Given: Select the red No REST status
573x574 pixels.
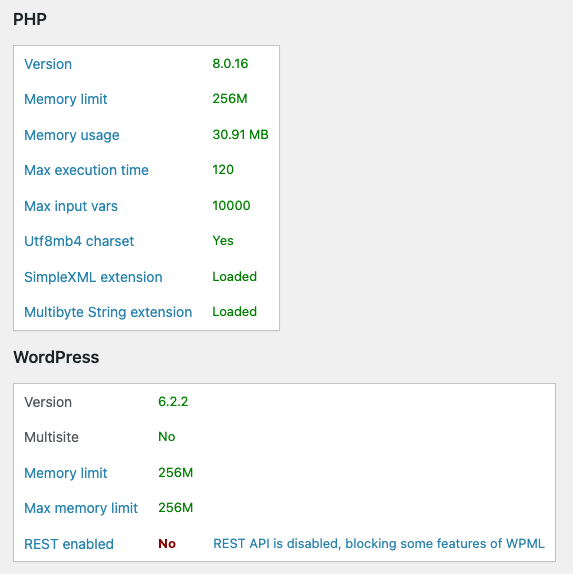Looking at the screenshot, I should [x=167, y=544].
